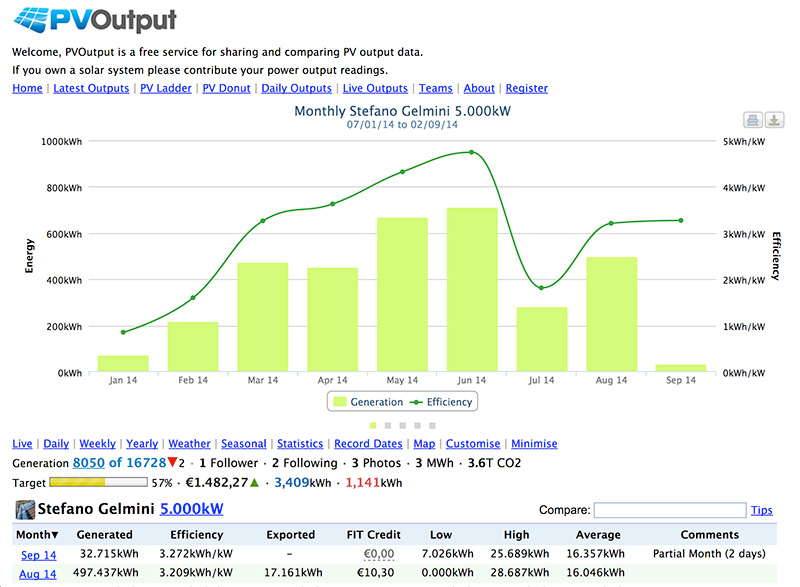This screenshot has height=587, width=800.
Task: Click the Tips link
Action: (x=761, y=510)
